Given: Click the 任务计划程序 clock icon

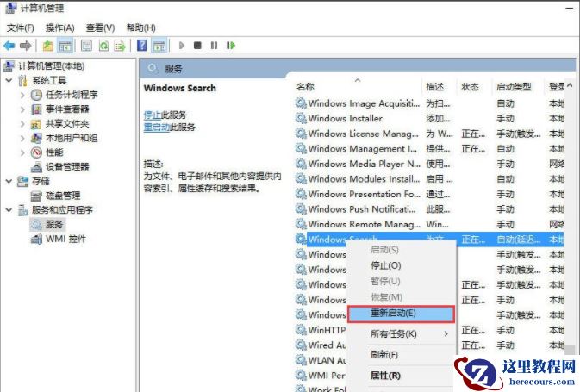Looking at the screenshot, I should coord(36,95).
